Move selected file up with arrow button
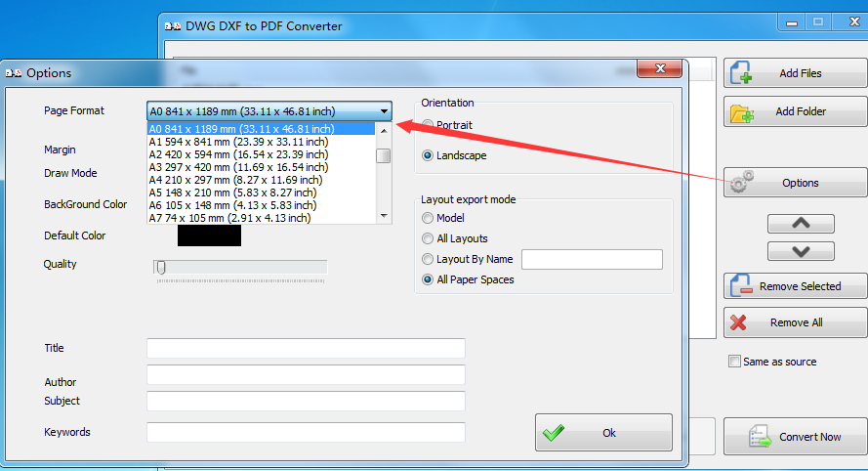The width and height of the screenshot is (868, 471). pos(801,224)
